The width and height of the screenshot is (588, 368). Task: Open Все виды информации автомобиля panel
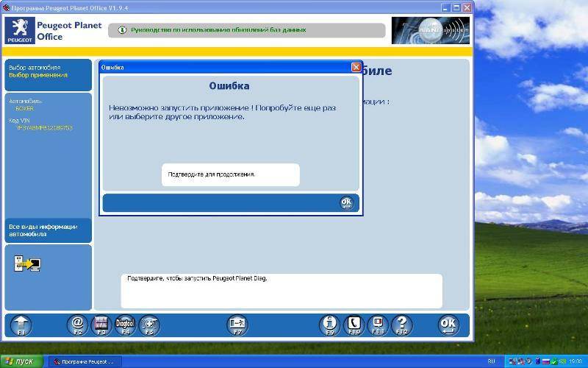click(43, 230)
